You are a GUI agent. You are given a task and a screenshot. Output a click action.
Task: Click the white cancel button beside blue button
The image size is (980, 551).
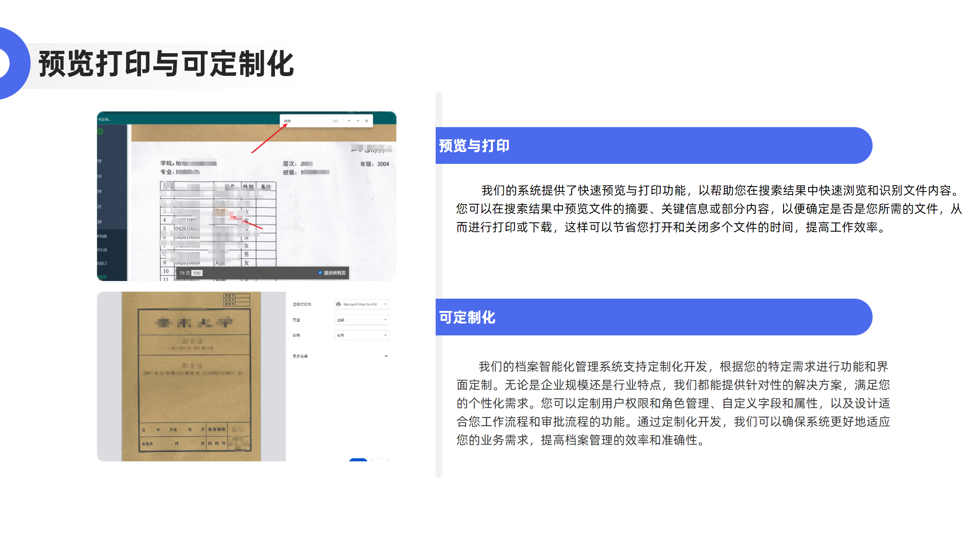tap(380, 459)
